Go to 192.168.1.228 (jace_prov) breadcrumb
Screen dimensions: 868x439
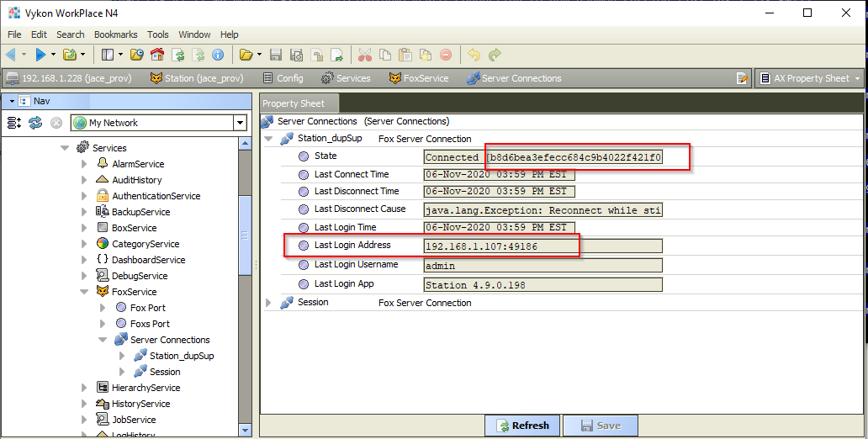click(69, 78)
